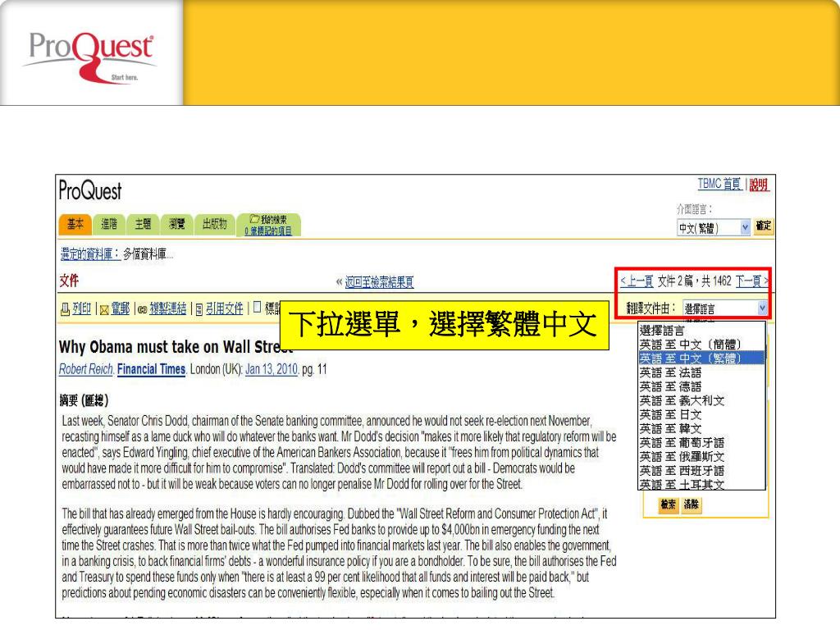Click the 文件 2 篇，共 1462 text

click(694, 281)
